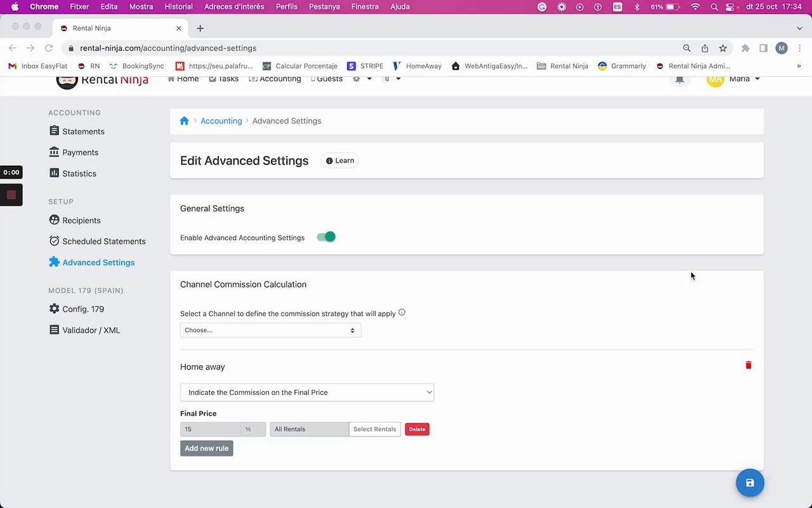Open Chrome extensions puzzle icon
Image resolution: width=812 pixels, height=508 pixels.
click(x=745, y=48)
